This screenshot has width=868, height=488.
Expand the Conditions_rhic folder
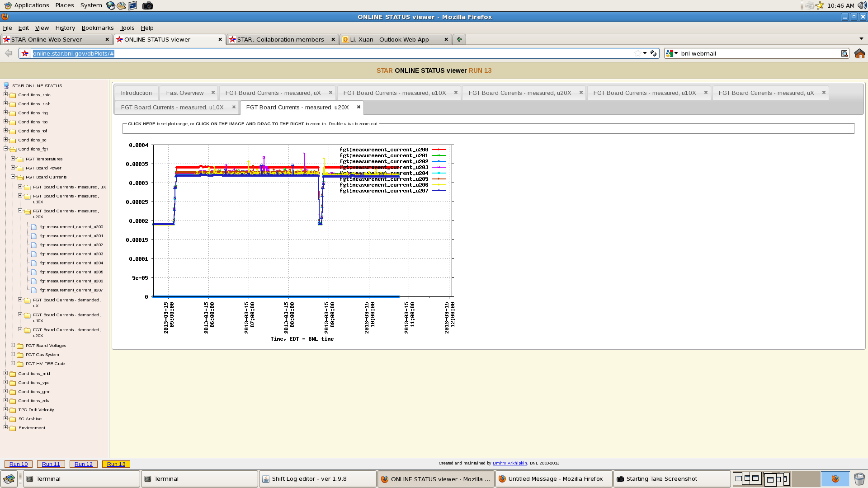[x=5, y=94]
